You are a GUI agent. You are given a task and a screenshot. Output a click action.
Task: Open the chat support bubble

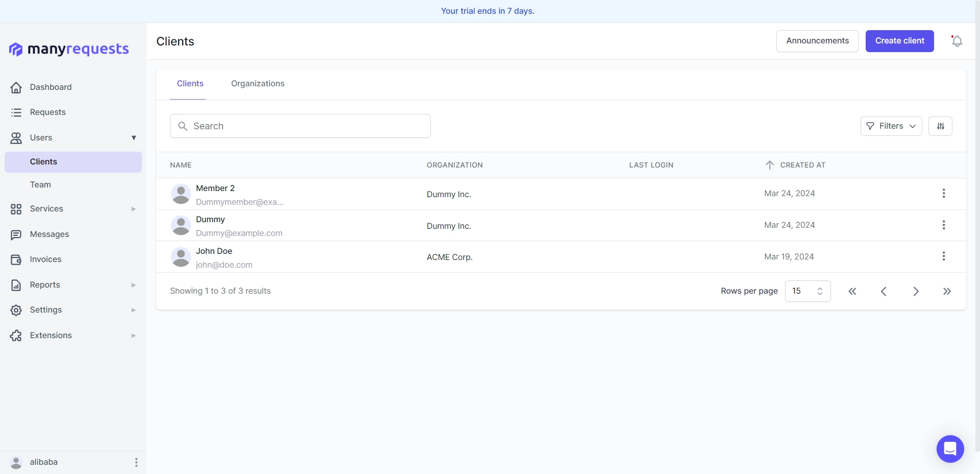point(950,448)
